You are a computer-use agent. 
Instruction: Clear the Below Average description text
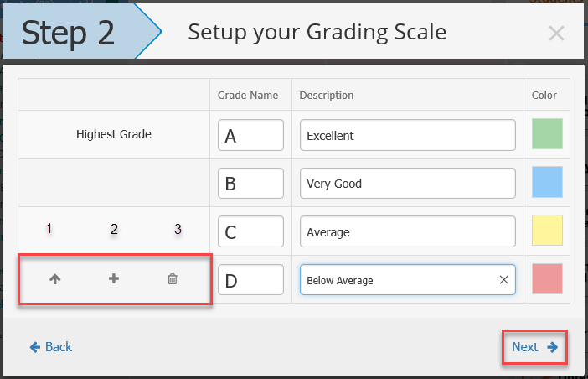pos(504,279)
